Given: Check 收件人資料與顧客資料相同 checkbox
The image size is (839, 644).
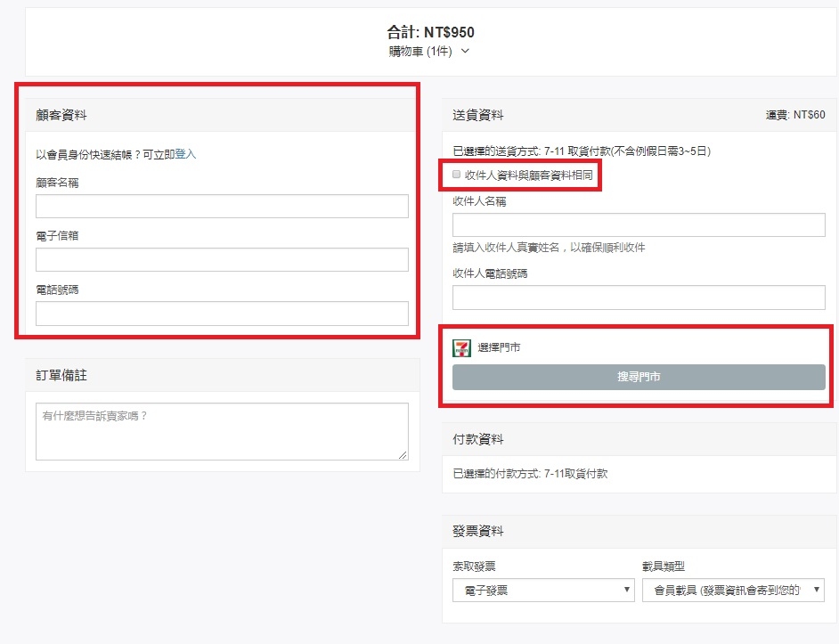Looking at the screenshot, I should click(x=456, y=175).
